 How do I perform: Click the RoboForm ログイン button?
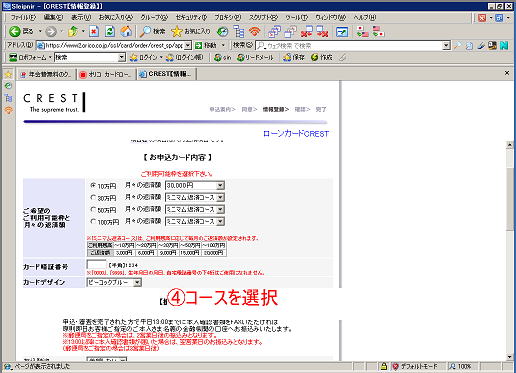tap(144, 57)
